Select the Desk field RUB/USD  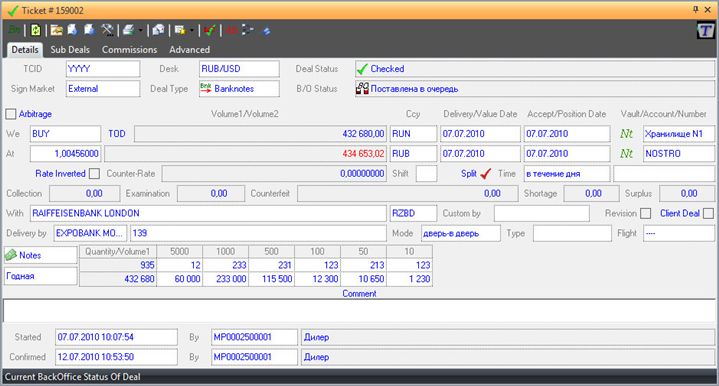tap(239, 69)
